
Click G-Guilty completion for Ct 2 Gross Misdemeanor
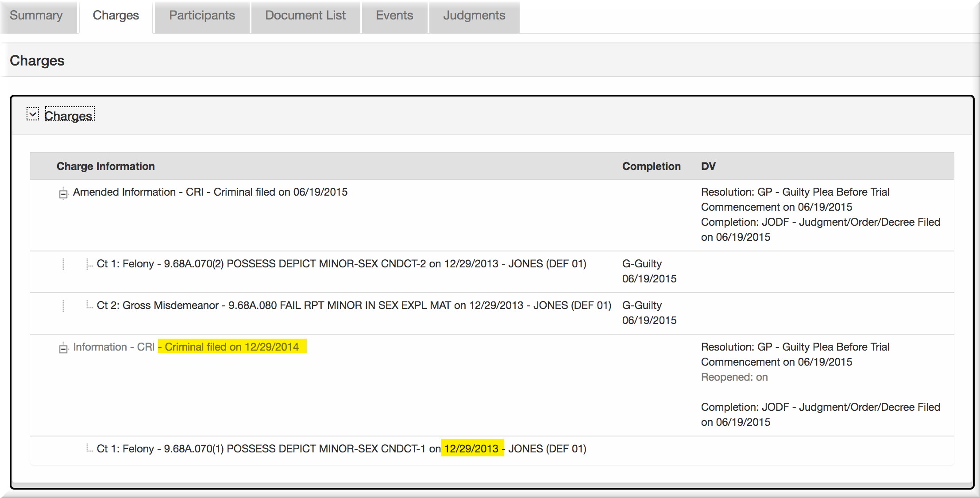649,313
